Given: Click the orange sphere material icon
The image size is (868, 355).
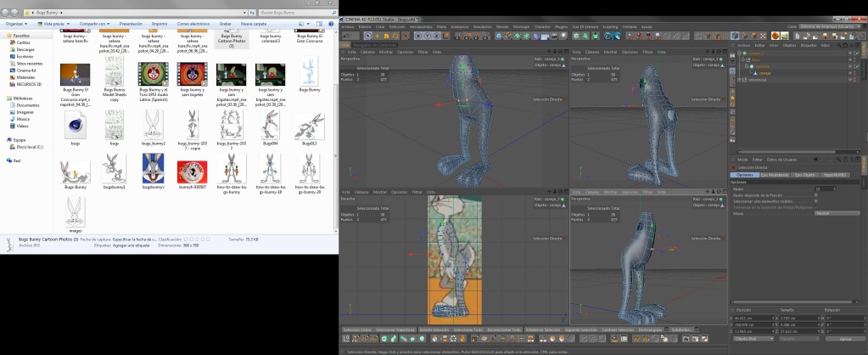Looking at the screenshot, I should 776,36.
